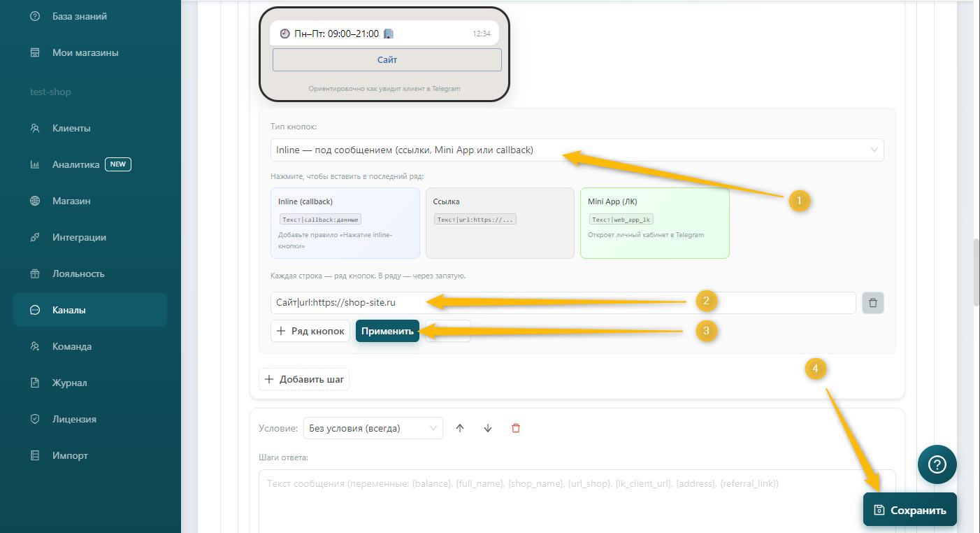Click Ориентировочно как увидит клиент caption
Screen dimensions: 980x533
tap(384, 89)
